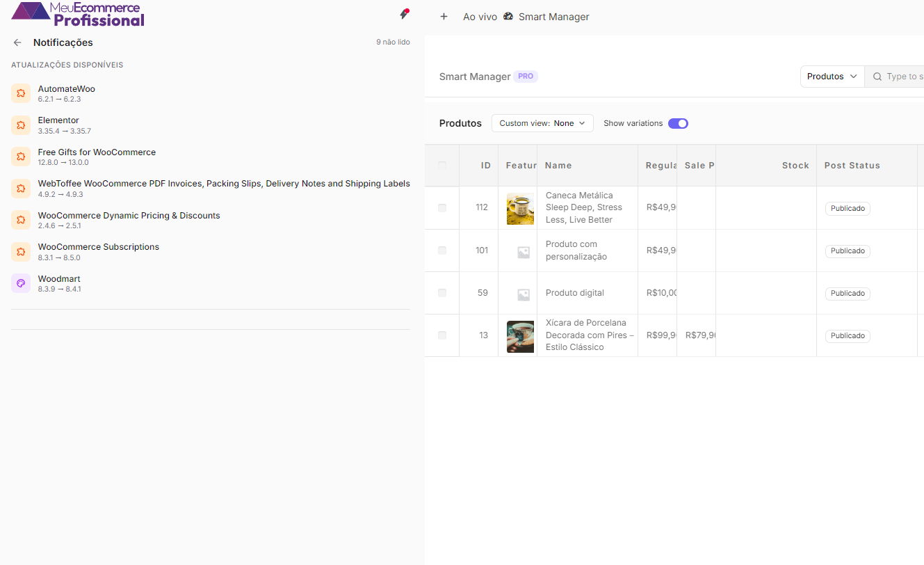Check the select-all header checkbox
This screenshot has width=924, height=565.
pos(442,165)
